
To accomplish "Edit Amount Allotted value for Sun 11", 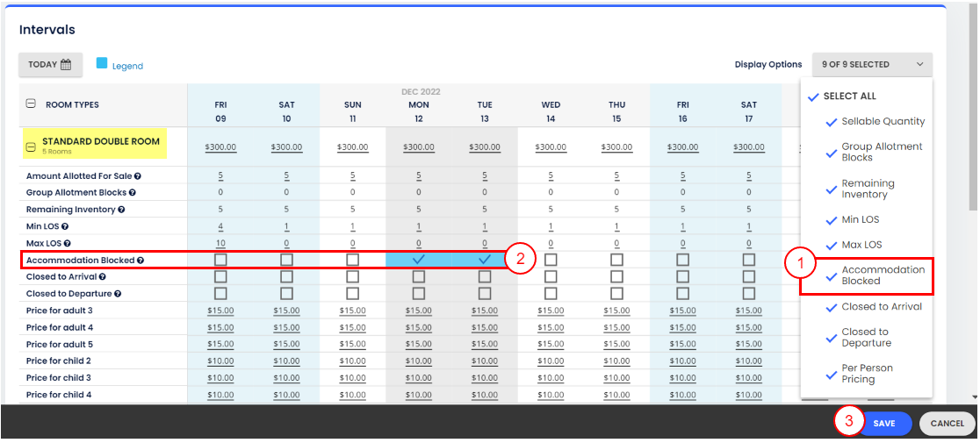I will (x=352, y=176).
